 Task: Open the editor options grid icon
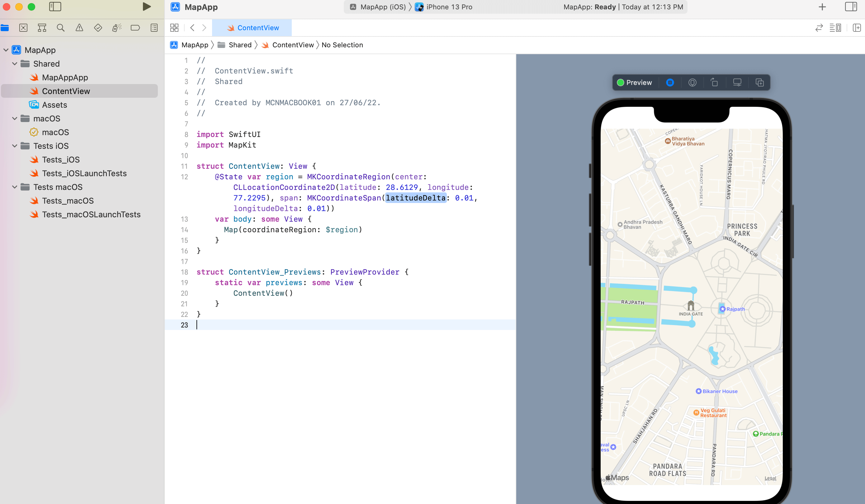(x=174, y=28)
